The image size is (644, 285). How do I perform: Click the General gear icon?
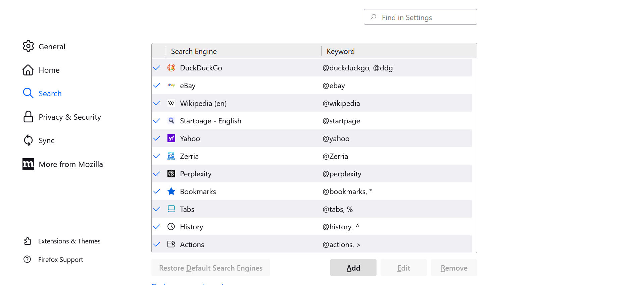pos(28,46)
